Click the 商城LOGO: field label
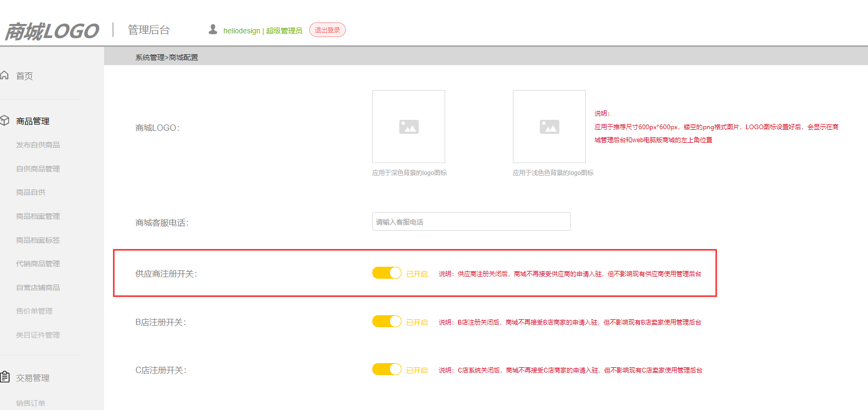Image resolution: width=868 pixels, height=410 pixels. click(x=158, y=128)
